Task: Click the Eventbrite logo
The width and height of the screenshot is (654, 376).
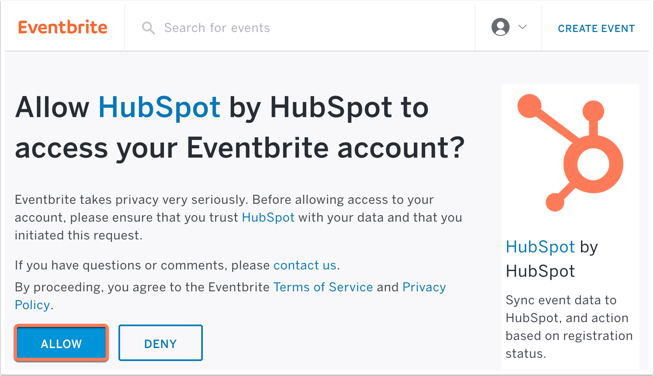Action: coord(63,28)
